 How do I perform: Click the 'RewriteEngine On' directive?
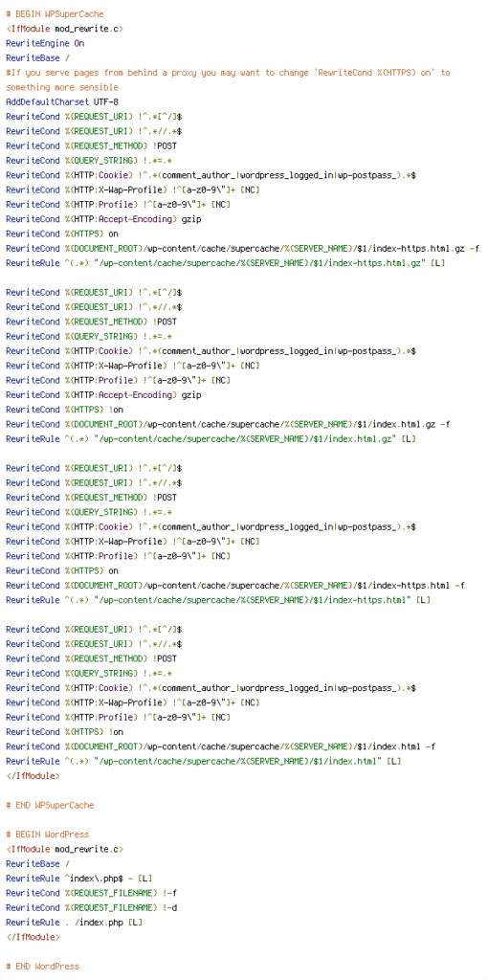coord(45,43)
